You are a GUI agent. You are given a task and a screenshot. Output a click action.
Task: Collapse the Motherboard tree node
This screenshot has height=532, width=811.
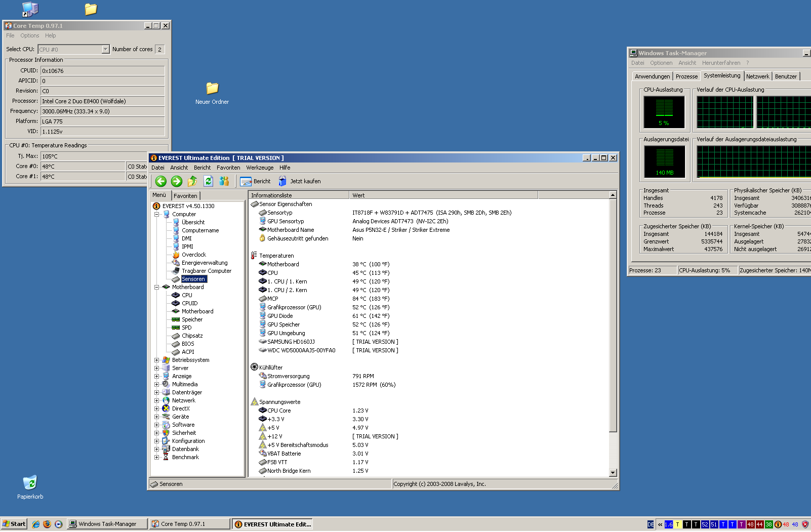[x=157, y=287]
